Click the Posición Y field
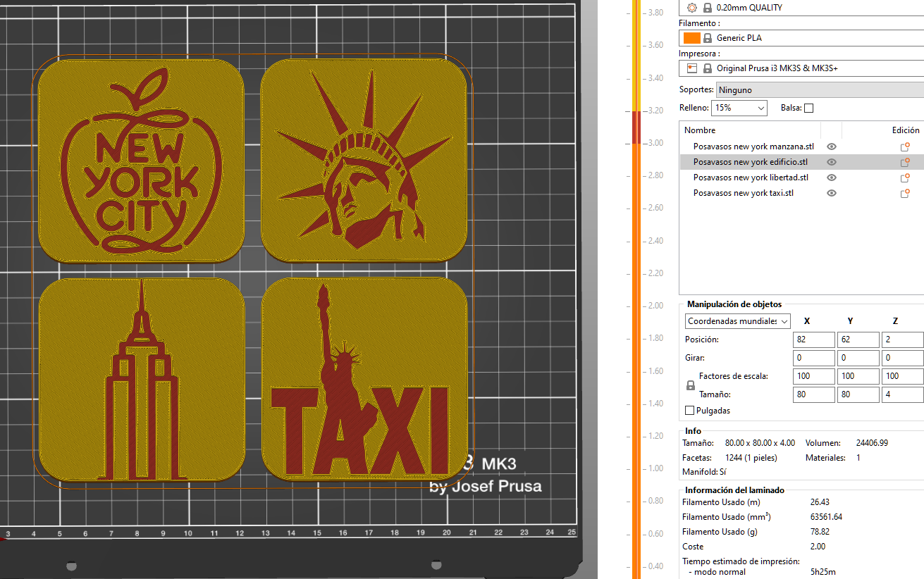 (858, 340)
